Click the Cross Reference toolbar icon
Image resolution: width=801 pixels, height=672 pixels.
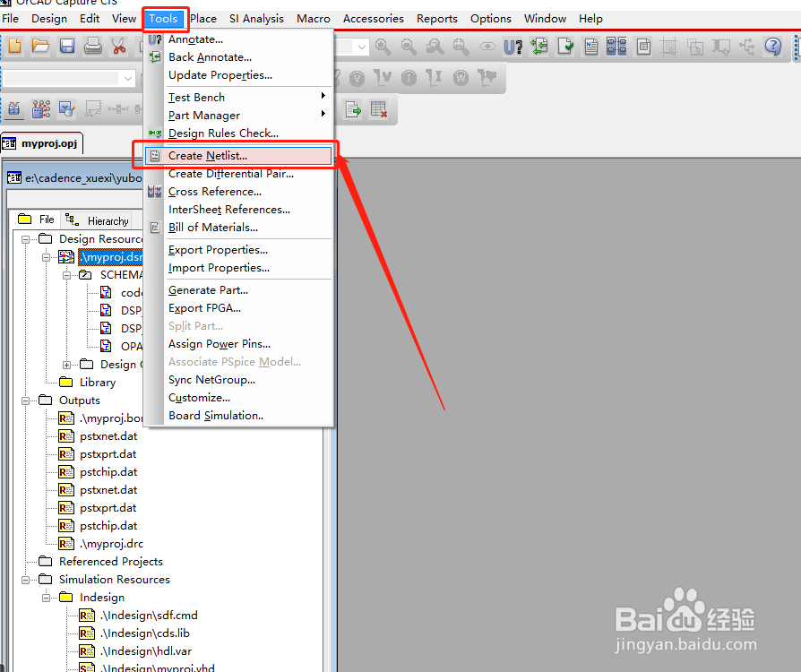[x=616, y=47]
